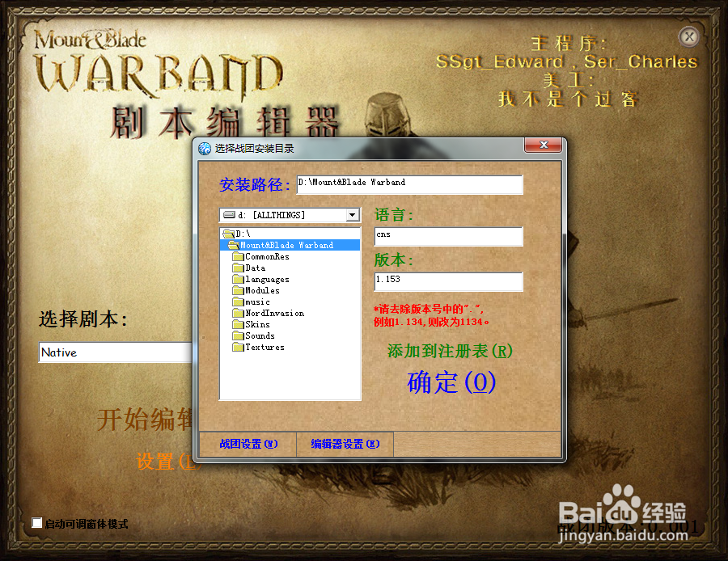Click the Data folder icon

[x=238, y=268]
